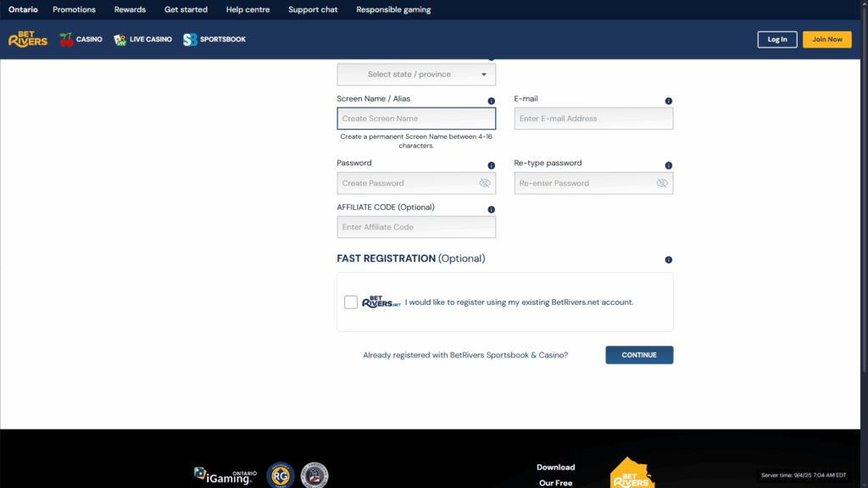Screen dimensions: 868x488
Task: Click the Create Screen Name input field
Action: click(415, 118)
